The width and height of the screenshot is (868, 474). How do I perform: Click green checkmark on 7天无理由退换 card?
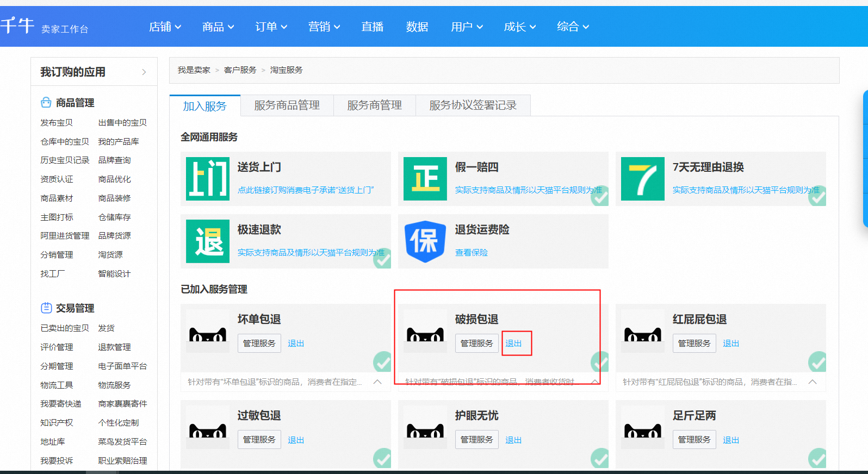pos(817,196)
